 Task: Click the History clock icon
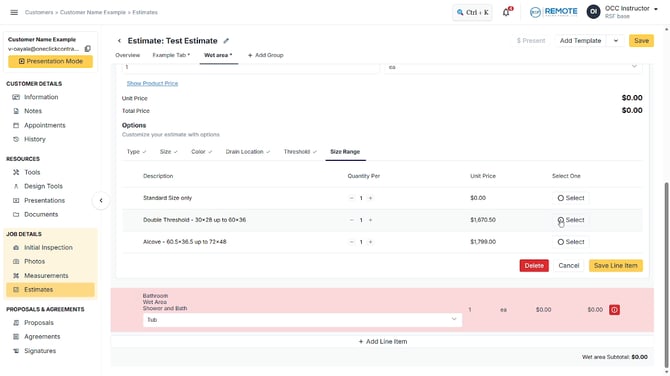click(x=16, y=139)
